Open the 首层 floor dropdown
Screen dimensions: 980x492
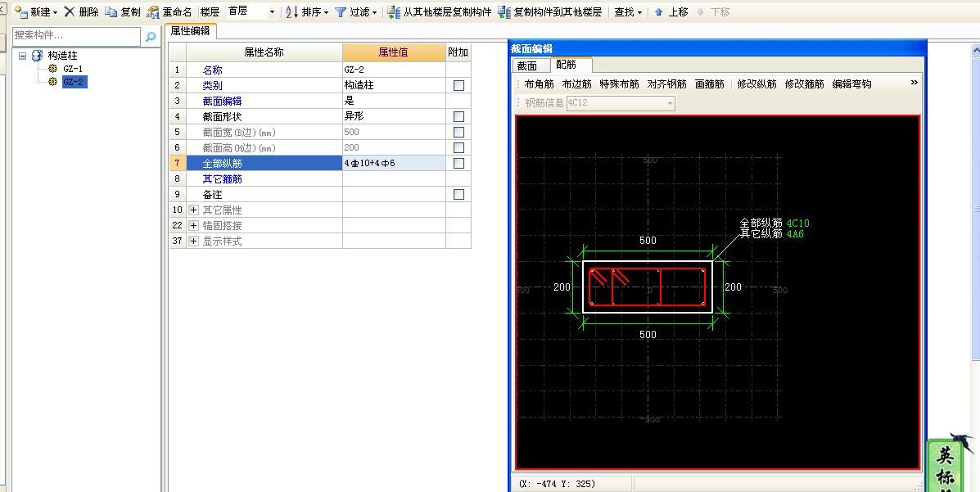pyautogui.click(x=272, y=12)
